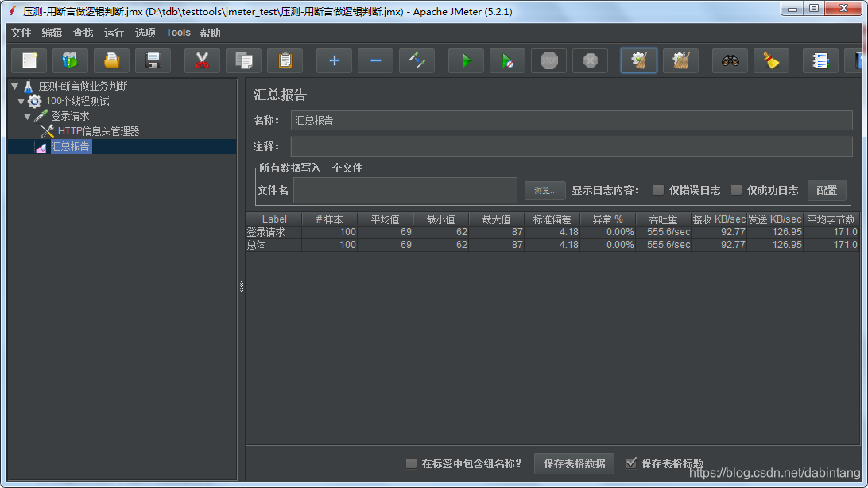Open the 查找 menu
Image resolution: width=868 pixels, height=488 pixels.
click(83, 33)
